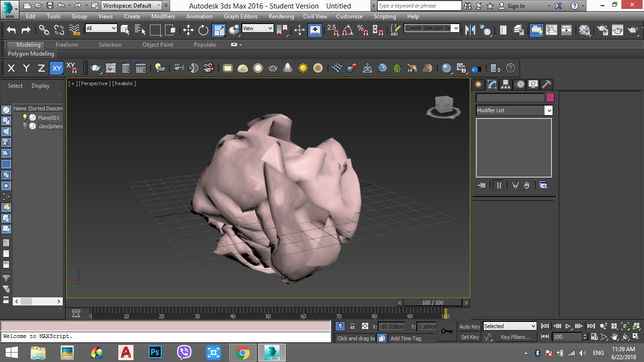Viewport: 644px width, 362px height.
Task: Activate the Select and Rotate tool
Action: pos(203,30)
